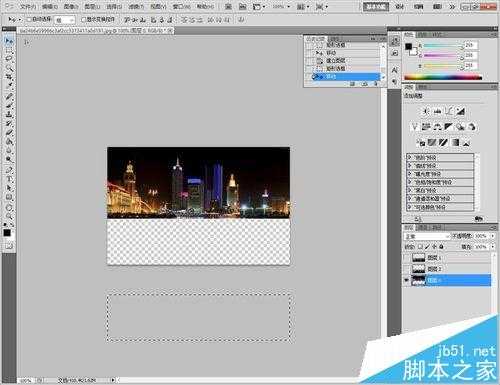
Task: Toggle lock image pixels in Layers panel
Action: [x=427, y=247]
